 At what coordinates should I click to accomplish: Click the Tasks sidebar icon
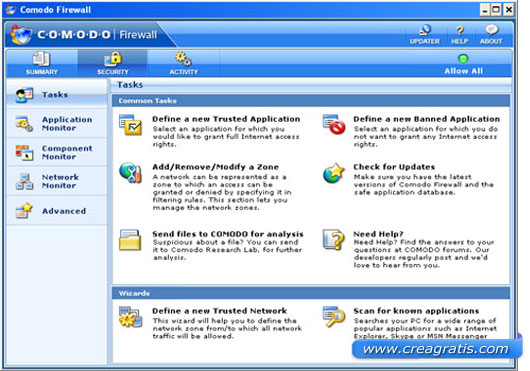tap(24, 95)
